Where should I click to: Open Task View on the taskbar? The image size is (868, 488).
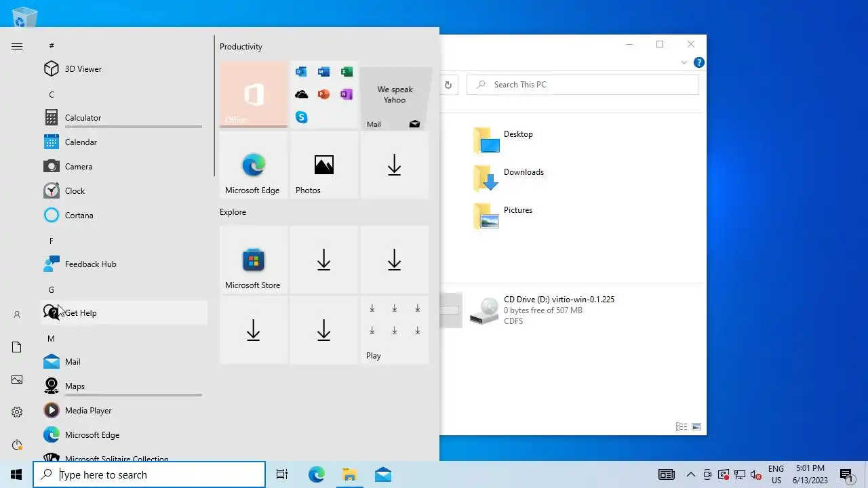pos(282,474)
